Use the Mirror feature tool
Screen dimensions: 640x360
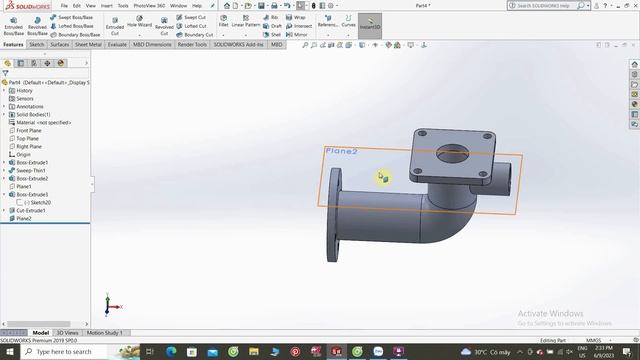click(296, 35)
